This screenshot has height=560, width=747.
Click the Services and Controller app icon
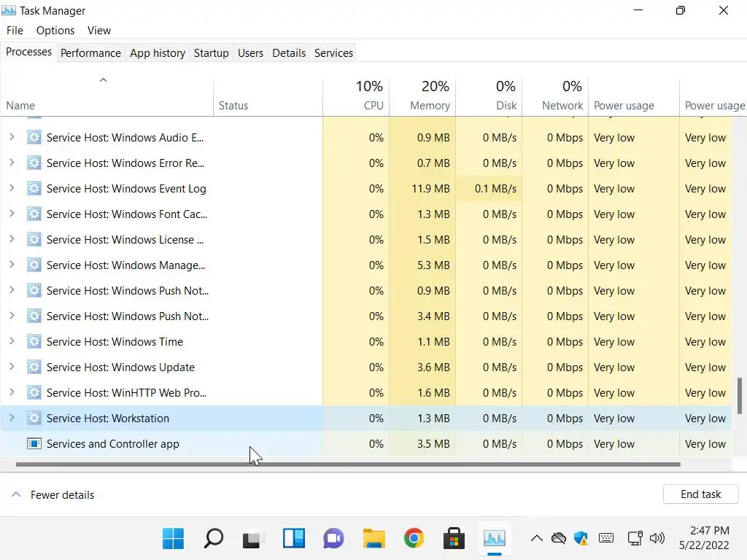[x=34, y=444]
